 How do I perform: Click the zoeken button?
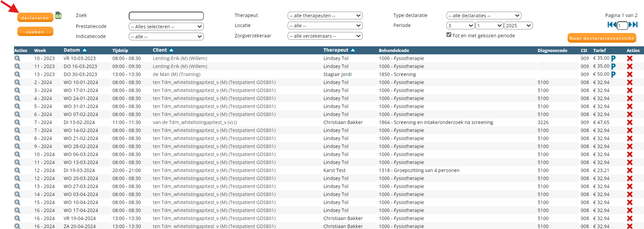pyautogui.click(x=35, y=32)
